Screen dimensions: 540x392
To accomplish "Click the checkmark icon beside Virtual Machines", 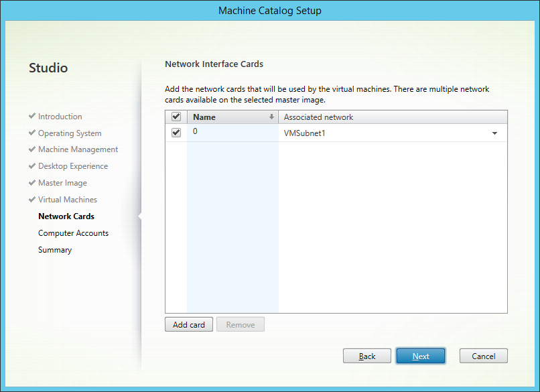I will click(x=32, y=200).
